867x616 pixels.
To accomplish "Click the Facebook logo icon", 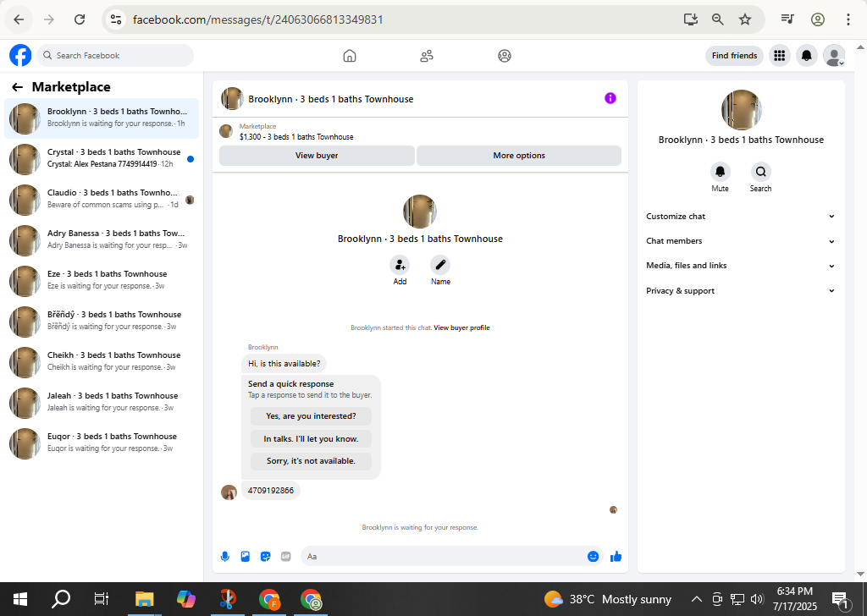I will [20, 55].
